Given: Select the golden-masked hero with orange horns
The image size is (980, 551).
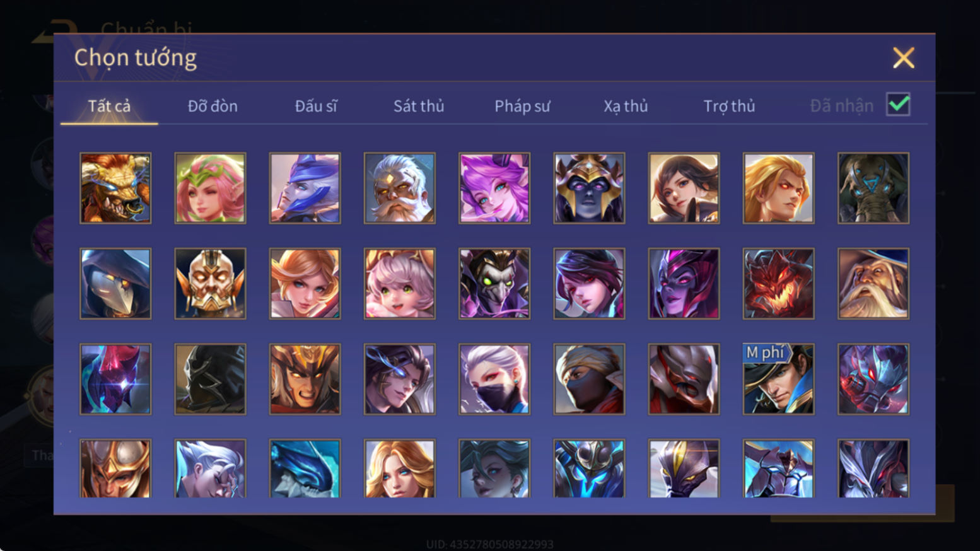Looking at the screenshot, I should [210, 284].
